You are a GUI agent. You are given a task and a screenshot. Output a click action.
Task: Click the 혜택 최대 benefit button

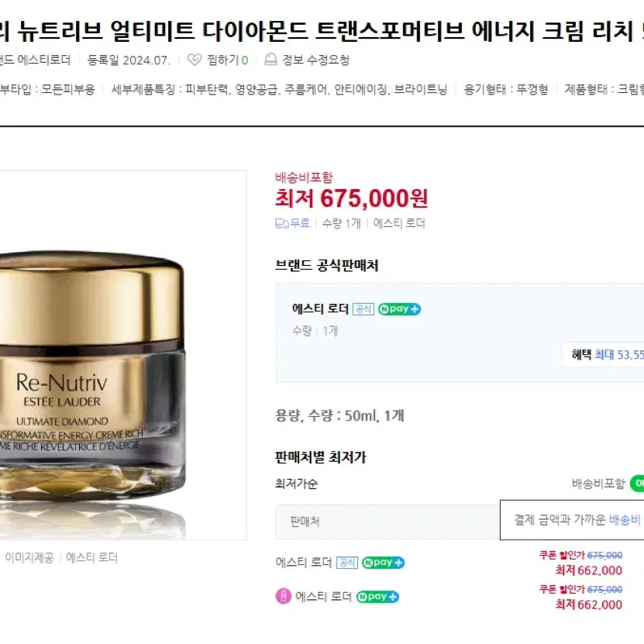coord(603,354)
